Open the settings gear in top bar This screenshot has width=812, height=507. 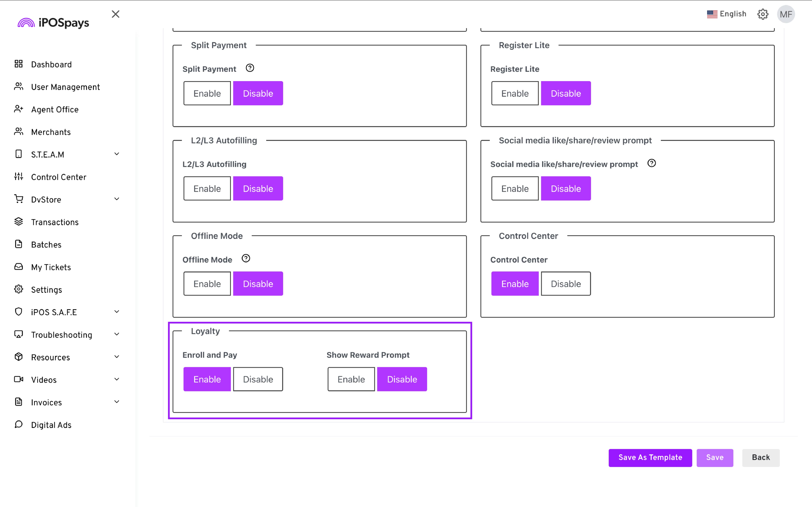tap(763, 14)
